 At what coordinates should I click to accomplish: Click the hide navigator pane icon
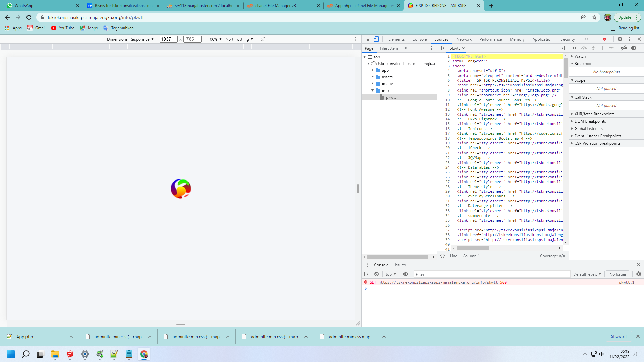442,48
